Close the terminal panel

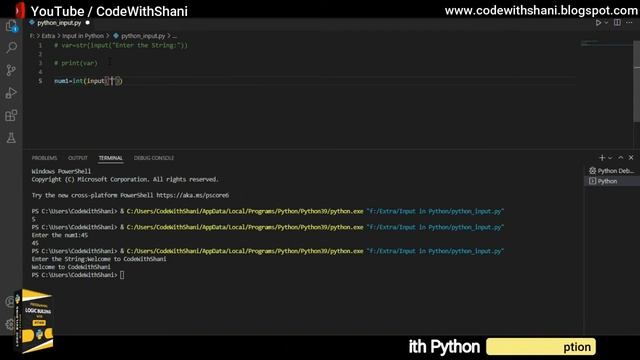631,158
